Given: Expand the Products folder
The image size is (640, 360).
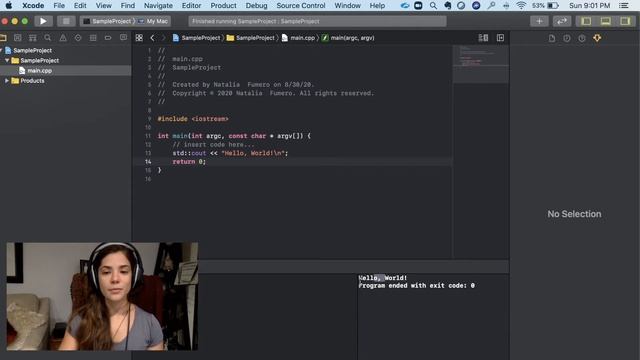Looking at the screenshot, I should 7,81.
